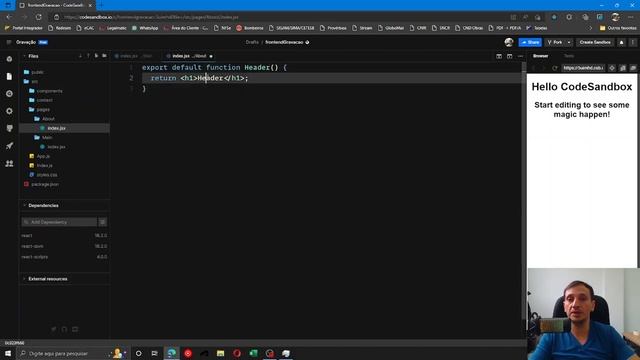640x360 pixels.
Task: Click the frontendGravacao sandbox title
Action: tap(284, 42)
